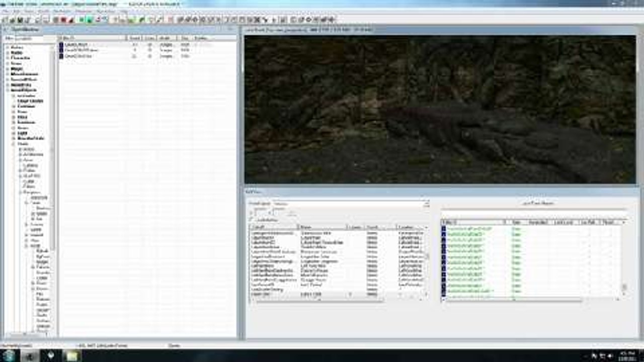This screenshot has width=644, height=362.
Task: Click the clock in the system tray
Action: 628,355
